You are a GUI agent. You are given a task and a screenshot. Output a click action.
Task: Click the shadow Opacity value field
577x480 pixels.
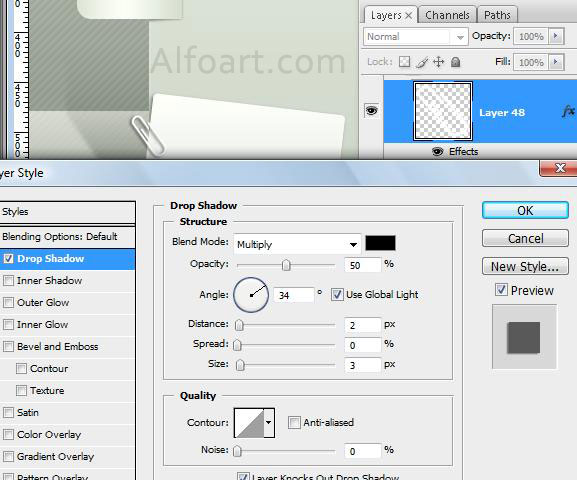point(362,265)
